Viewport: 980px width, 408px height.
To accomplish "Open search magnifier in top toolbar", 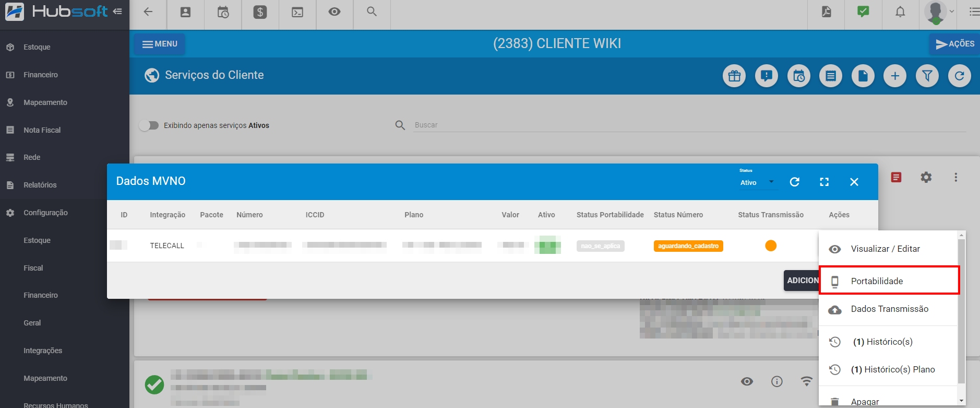I will click(x=372, y=11).
